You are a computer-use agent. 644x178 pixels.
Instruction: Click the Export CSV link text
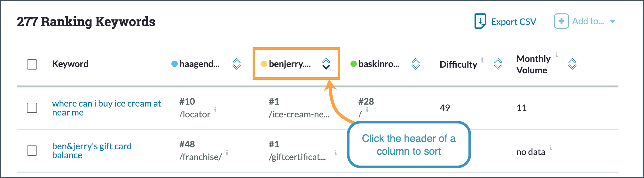(514, 22)
